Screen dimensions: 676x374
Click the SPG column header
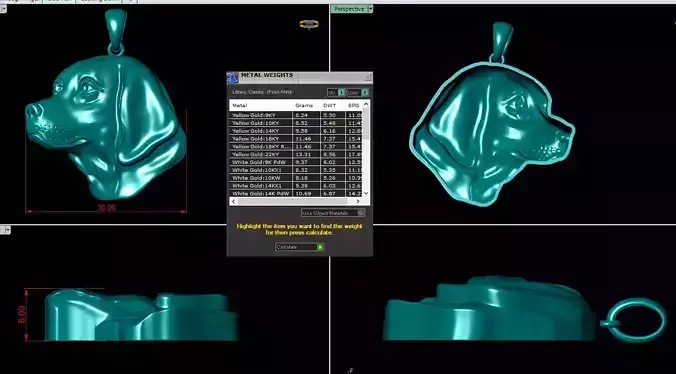click(354, 106)
